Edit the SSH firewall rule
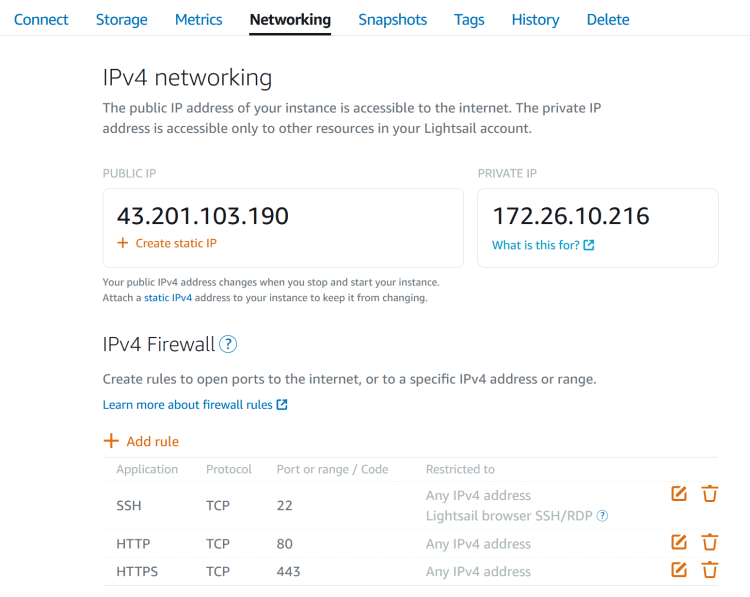This screenshot has width=750, height=597. point(679,493)
